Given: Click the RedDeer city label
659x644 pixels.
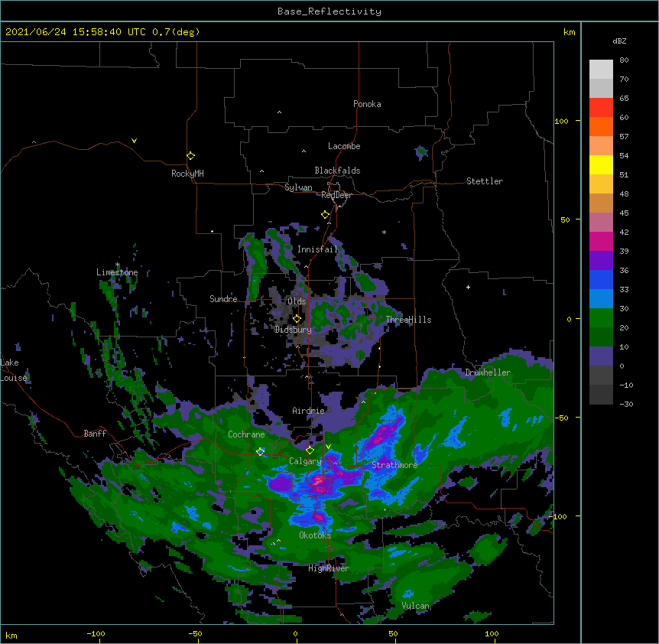Looking at the screenshot, I should tap(336, 195).
